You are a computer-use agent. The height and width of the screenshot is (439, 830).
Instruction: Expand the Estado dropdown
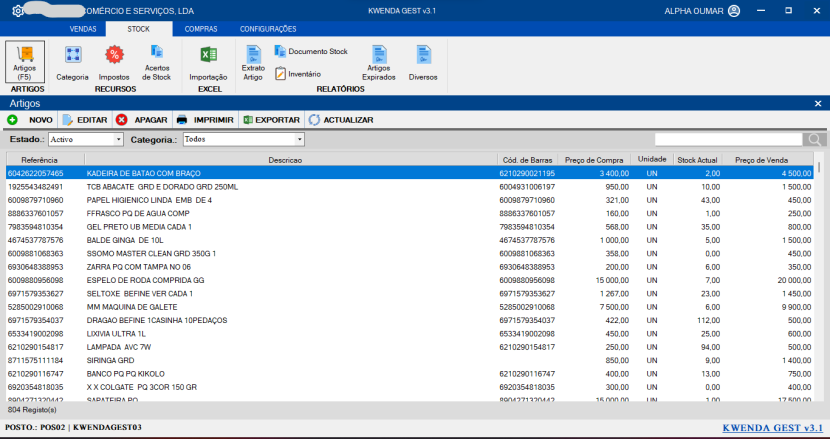point(118,140)
